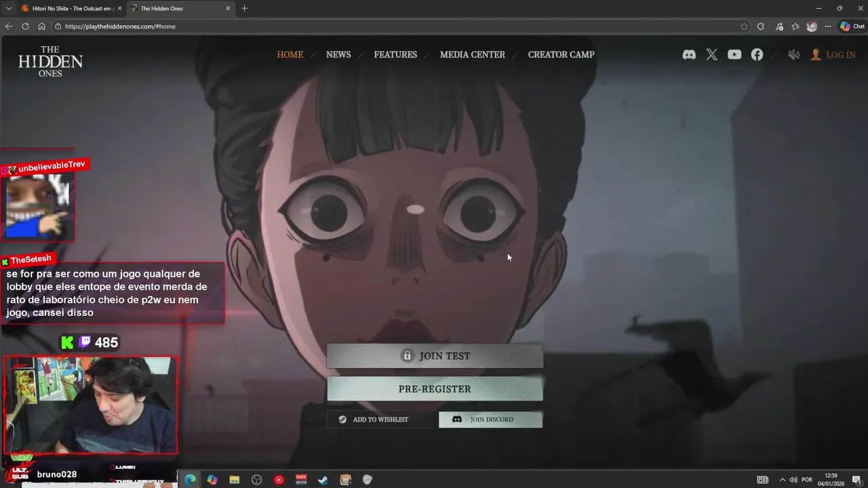This screenshot has width=868, height=488.
Task: Open browser settings and more menu
Action: point(828,26)
